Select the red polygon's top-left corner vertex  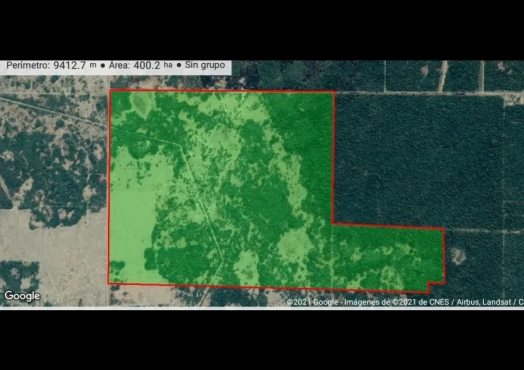[x=110, y=90]
